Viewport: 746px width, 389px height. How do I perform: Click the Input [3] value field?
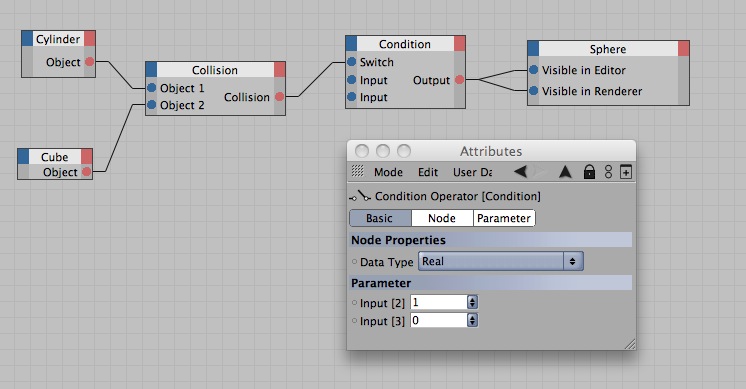[439, 320]
